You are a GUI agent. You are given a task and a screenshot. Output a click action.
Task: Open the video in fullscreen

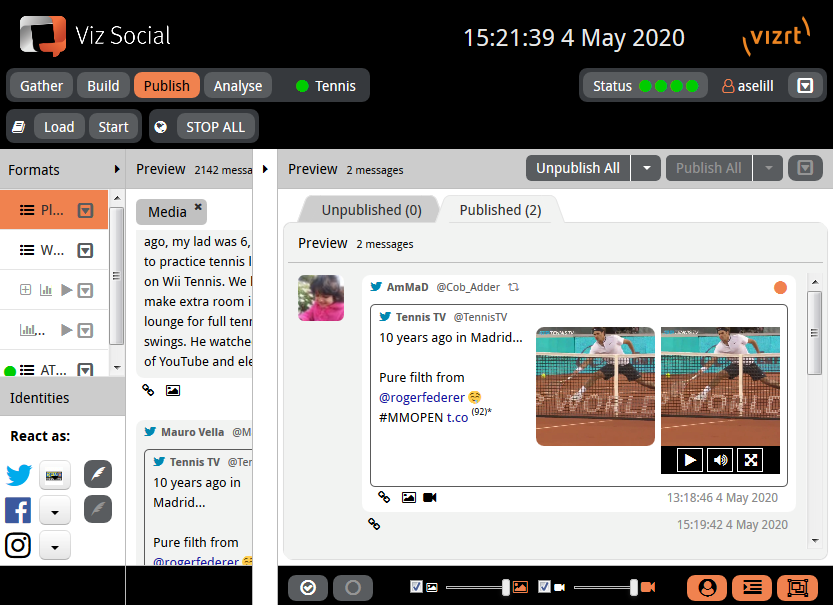tap(751, 459)
